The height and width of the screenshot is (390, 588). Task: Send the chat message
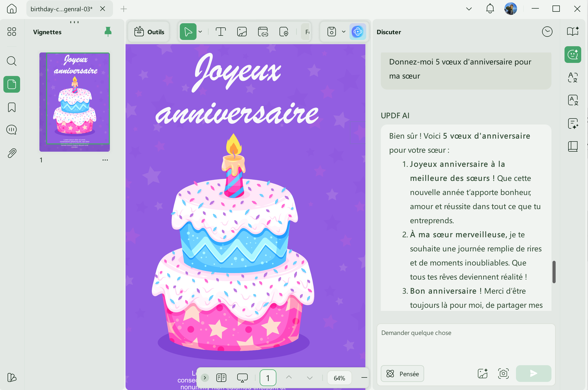coord(533,374)
